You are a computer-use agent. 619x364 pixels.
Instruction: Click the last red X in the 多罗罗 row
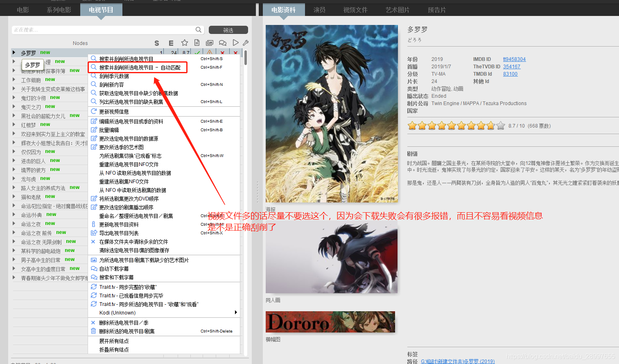click(235, 53)
